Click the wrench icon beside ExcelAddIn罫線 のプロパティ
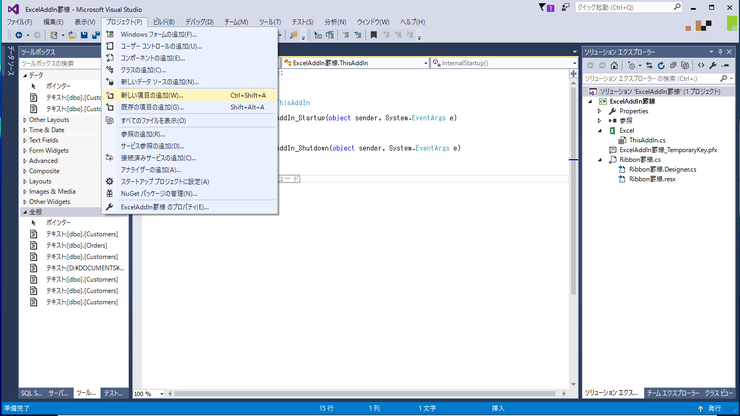This screenshot has height=416, width=740. tap(109, 207)
